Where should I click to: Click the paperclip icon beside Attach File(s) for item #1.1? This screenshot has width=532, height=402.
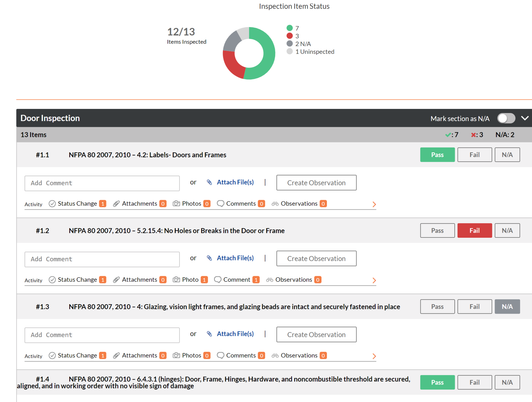[209, 182]
